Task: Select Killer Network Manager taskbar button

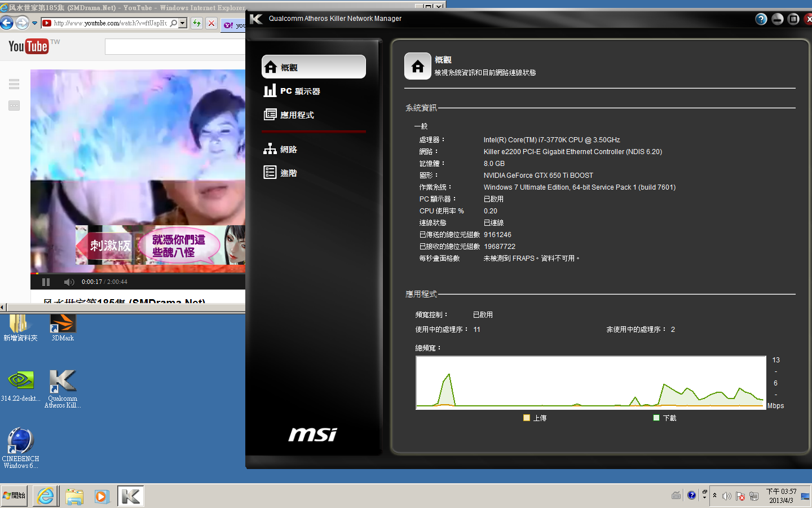Action: coord(131,496)
